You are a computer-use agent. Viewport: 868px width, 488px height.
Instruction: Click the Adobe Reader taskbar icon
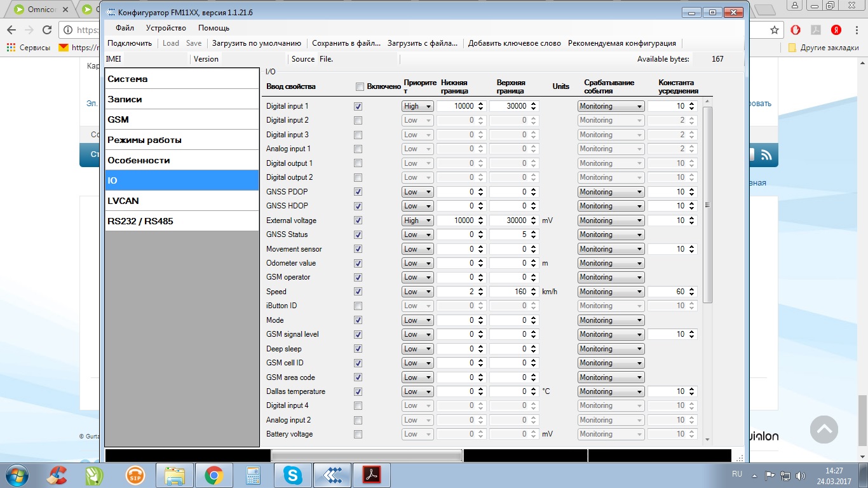[x=371, y=475]
